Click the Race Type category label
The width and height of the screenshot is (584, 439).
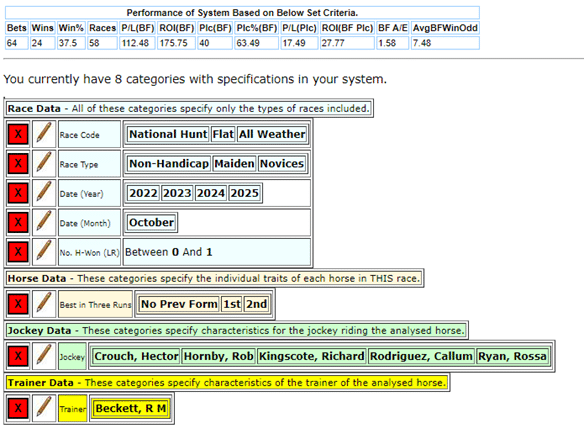pyautogui.click(x=79, y=165)
